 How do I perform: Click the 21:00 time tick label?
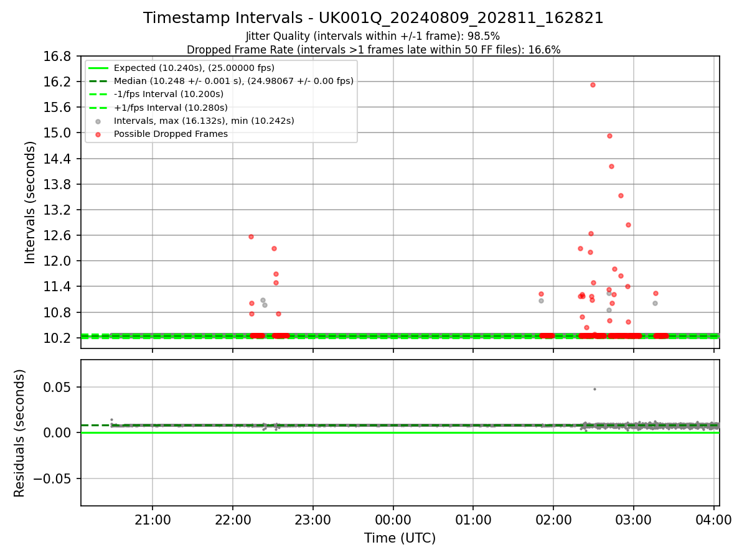(153, 520)
